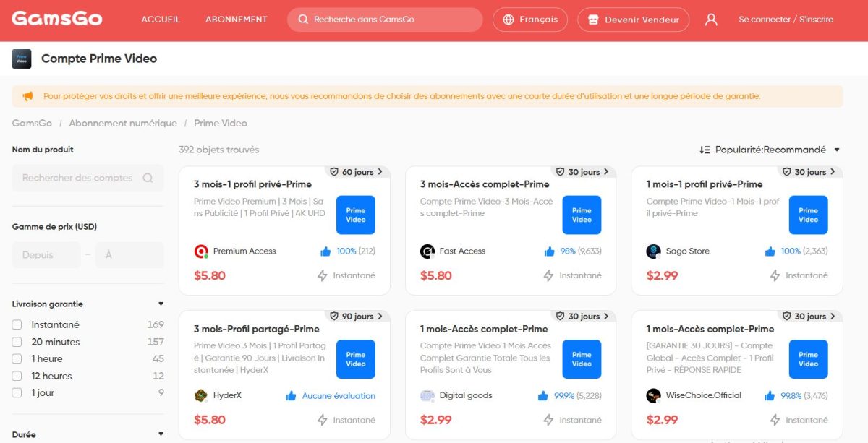Open the 3 mois-Accès complet-Prime title
This screenshot has height=443, width=868.
[485, 184]
